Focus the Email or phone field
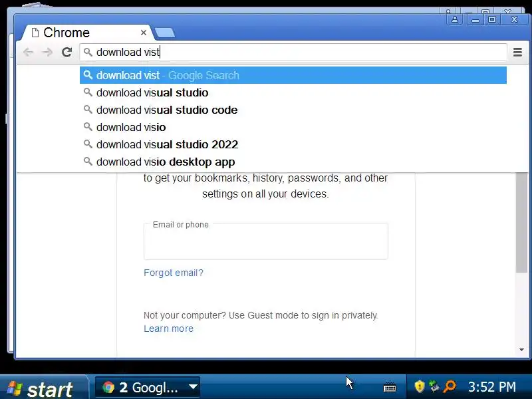The width and height of the screenshot is (532, 399). click(265, 241)
